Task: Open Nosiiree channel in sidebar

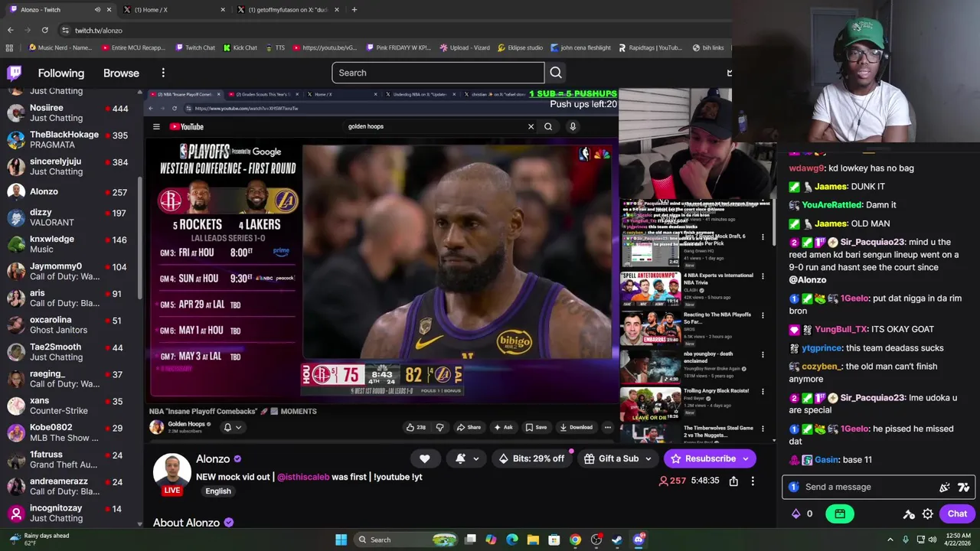Action: click(x=70, y=112)
